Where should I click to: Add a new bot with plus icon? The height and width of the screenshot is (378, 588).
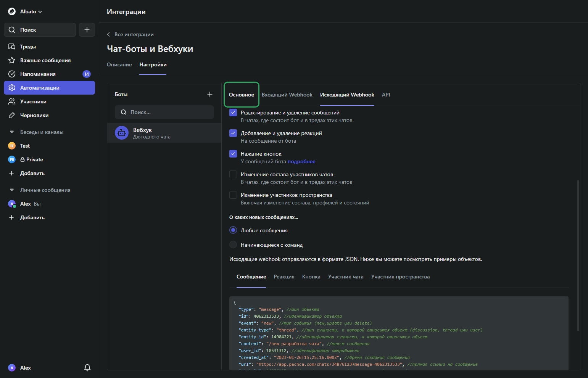pyautogui.click(x=209, y=94)
